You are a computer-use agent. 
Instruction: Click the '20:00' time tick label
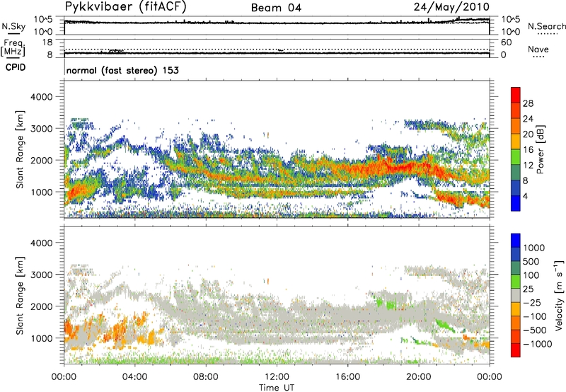click(418, 377)
